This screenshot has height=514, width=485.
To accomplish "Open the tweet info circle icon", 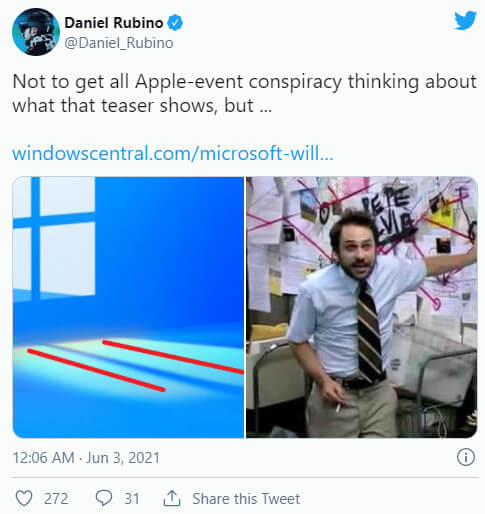I will (465, 457).
